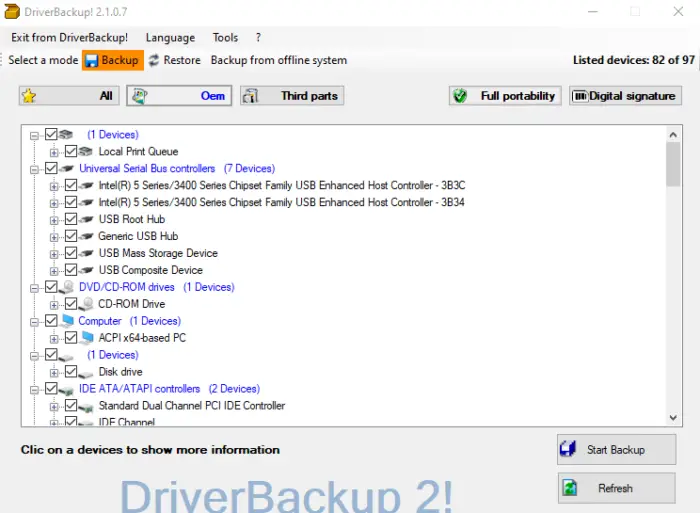Uncheck the CD-ROM Drive checkbox
This screenshot has width=700, height=513.
71,304
